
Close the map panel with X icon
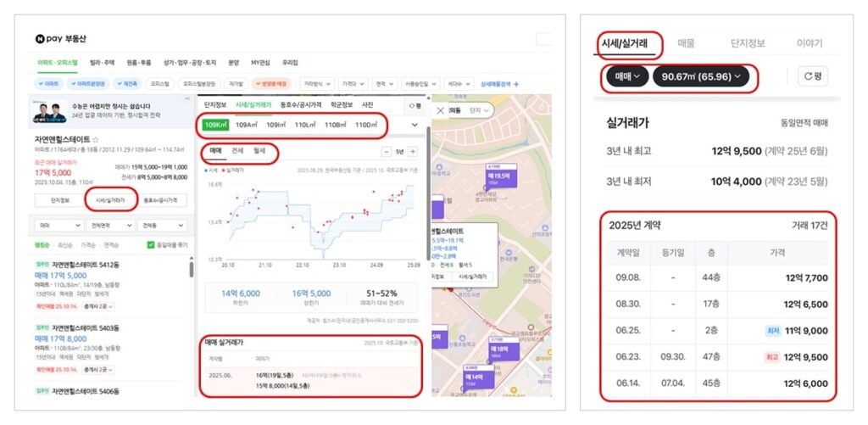click(439, 111)
